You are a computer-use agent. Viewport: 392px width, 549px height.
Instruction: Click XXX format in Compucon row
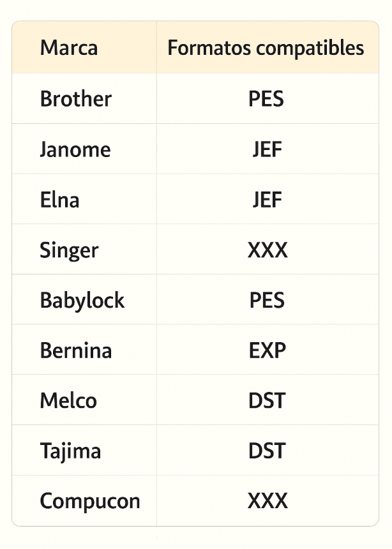[x=268, y=501]
